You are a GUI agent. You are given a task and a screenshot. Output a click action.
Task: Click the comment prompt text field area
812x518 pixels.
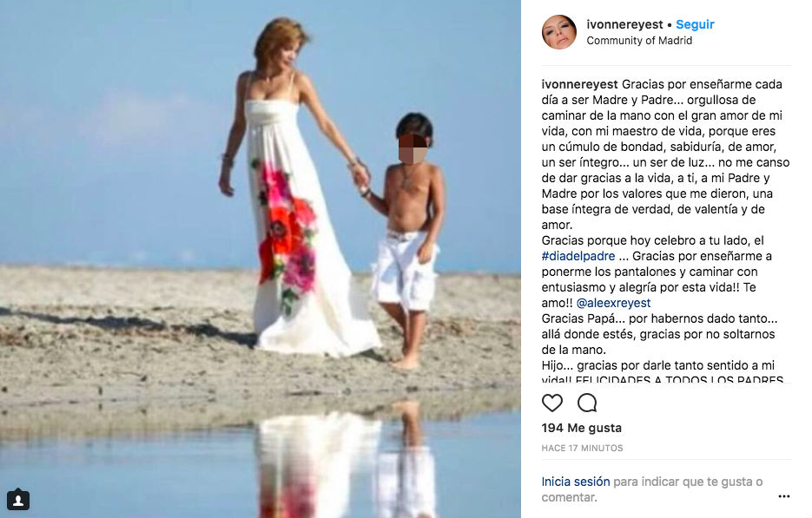[652, 489]
